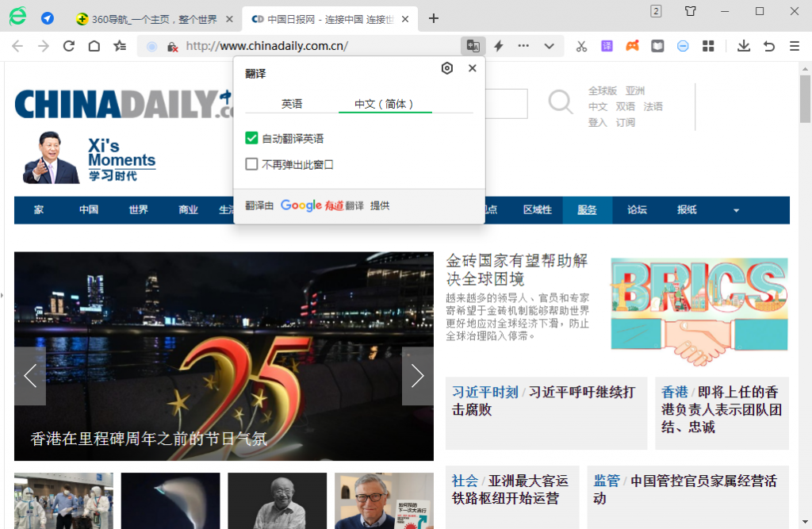Reload the page with refresh icon
This screenshot has width=812, height=529.
tap(68, 46)
